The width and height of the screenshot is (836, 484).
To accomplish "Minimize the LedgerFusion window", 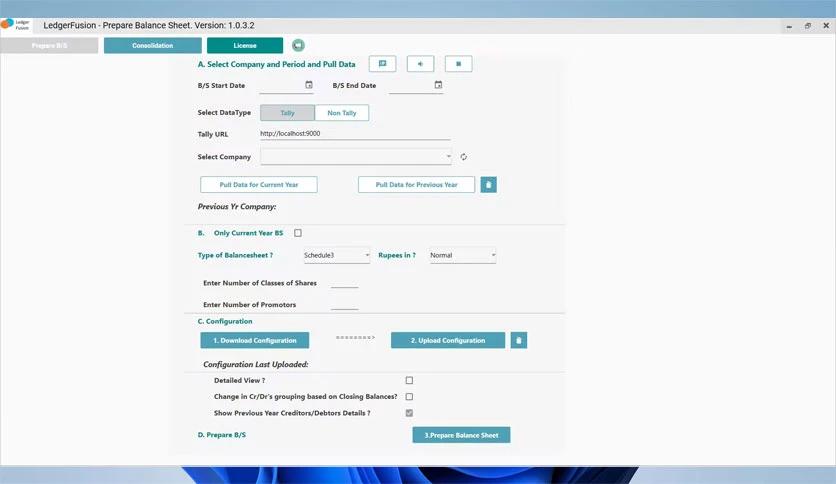I will (789, 26).
